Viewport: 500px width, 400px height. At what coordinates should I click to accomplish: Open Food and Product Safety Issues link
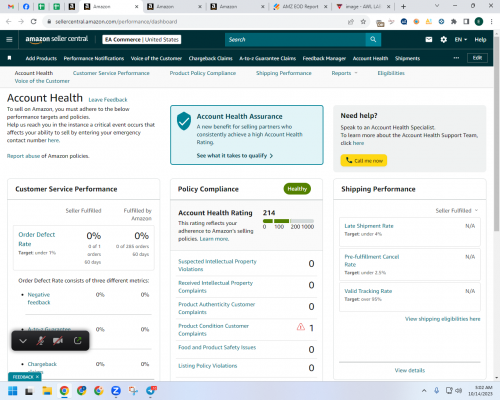[217, 347]
